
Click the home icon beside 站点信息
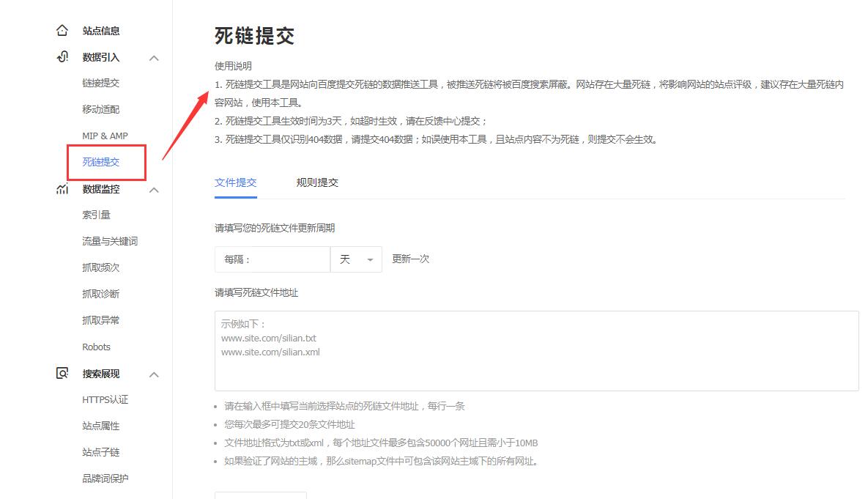[x=62, y=31]
